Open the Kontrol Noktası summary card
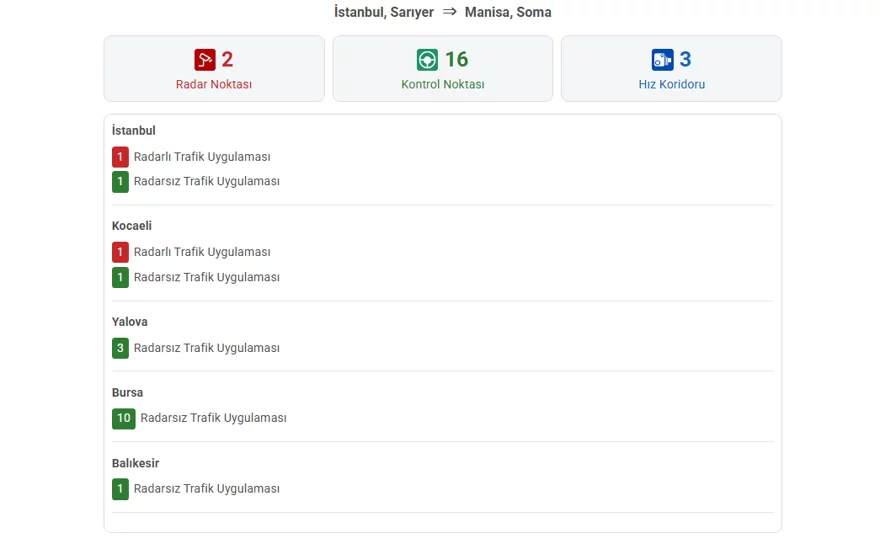This screenshot has height=544, width=880. coord(442,69)
